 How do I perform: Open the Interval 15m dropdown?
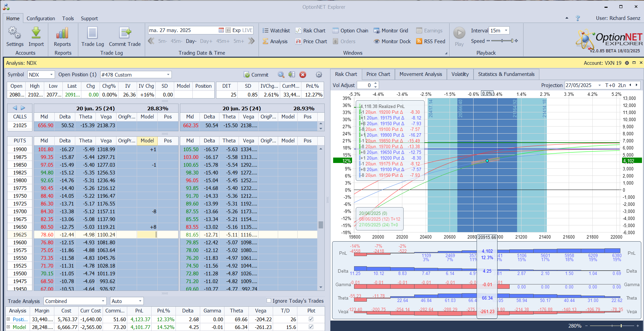pyautogui.click(x=506, y=30)
